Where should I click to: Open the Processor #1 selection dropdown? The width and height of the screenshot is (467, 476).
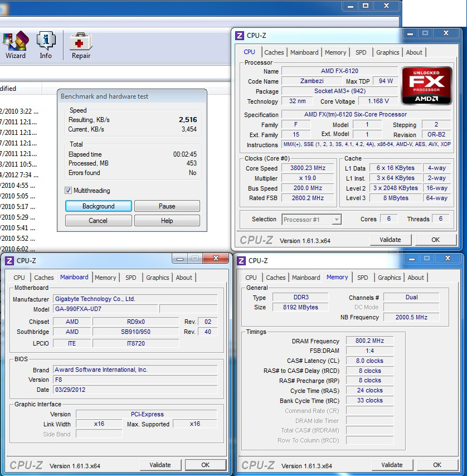(x=312, y=220)
